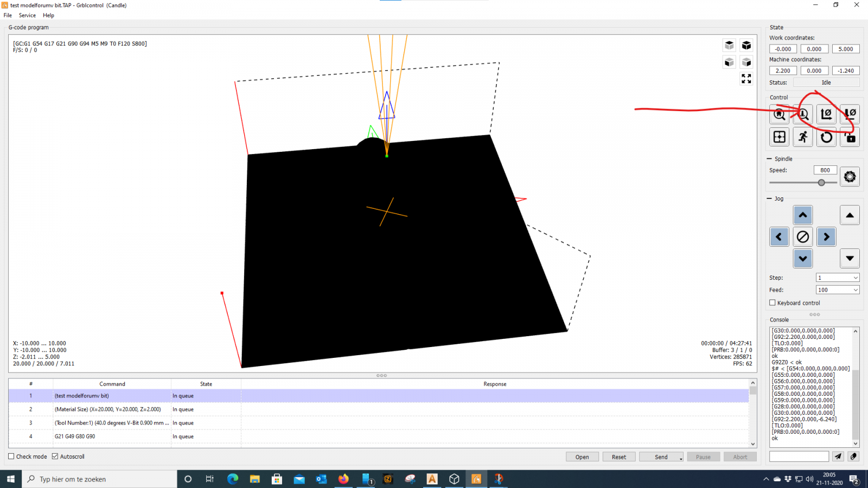Lower Z axis with down triangle
The image size is (868, 488).
pos(850,259)
